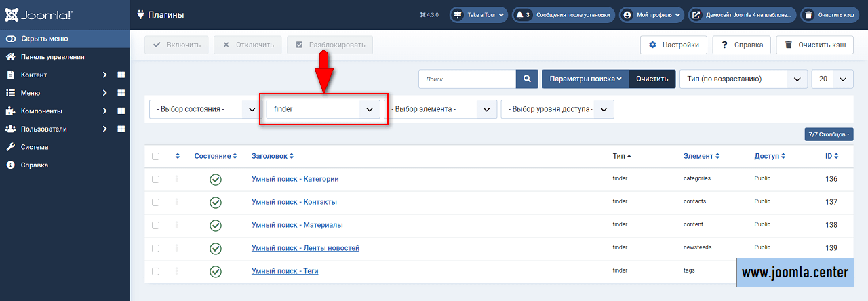Click the Настройки button
The image size is (868, 301).
[x=673, y=45]
